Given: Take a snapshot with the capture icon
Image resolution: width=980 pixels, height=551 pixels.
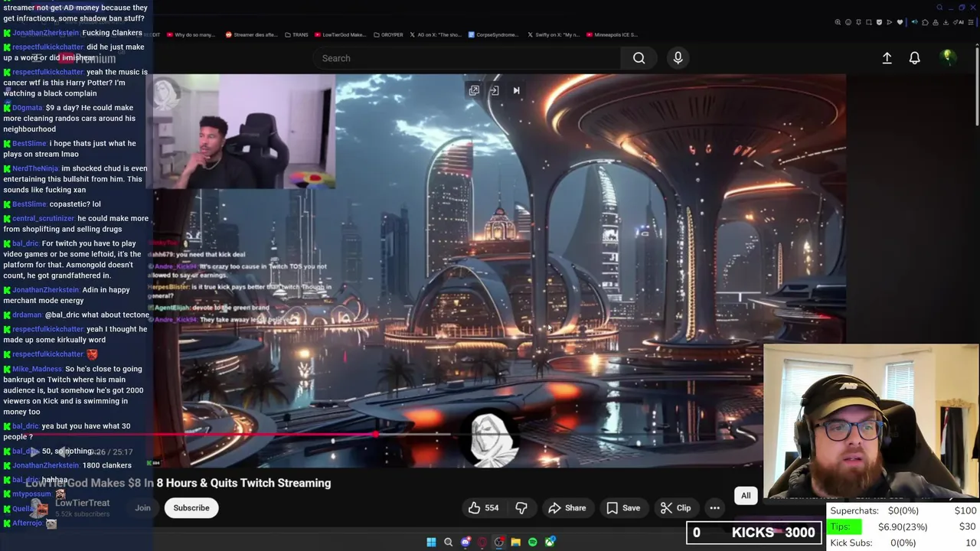Looking at the screenshot, I should click(x=869, y=22).
